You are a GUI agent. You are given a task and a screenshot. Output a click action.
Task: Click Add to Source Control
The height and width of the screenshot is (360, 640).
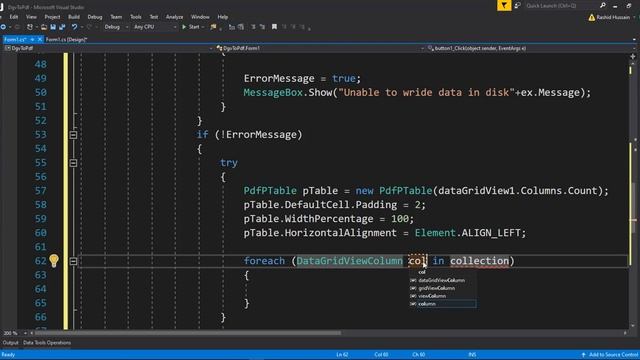coord(610,355)
